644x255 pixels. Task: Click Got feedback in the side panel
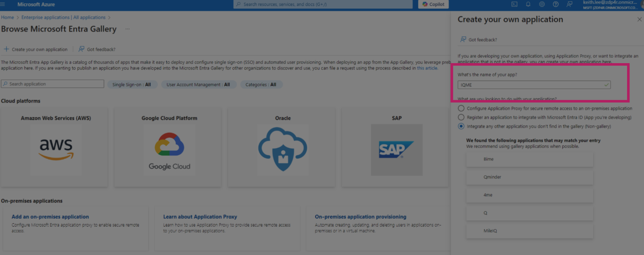point(479,39)
